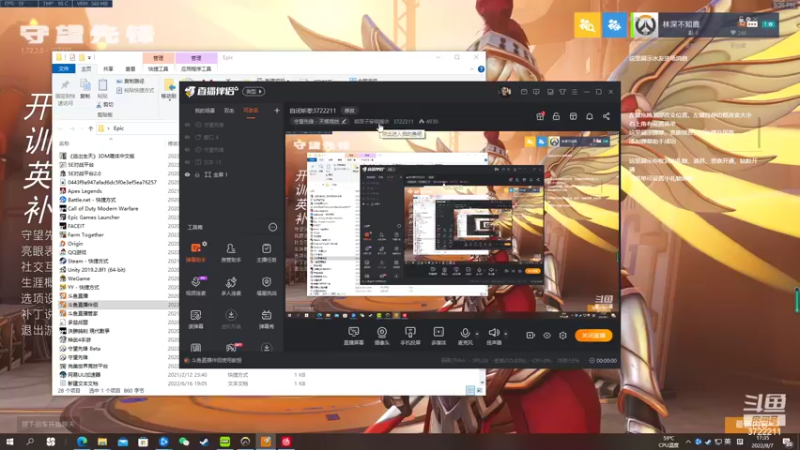Open Microsoft Edge from taskbar
This screenshot has width=800, height=450.
pos(82,442)
